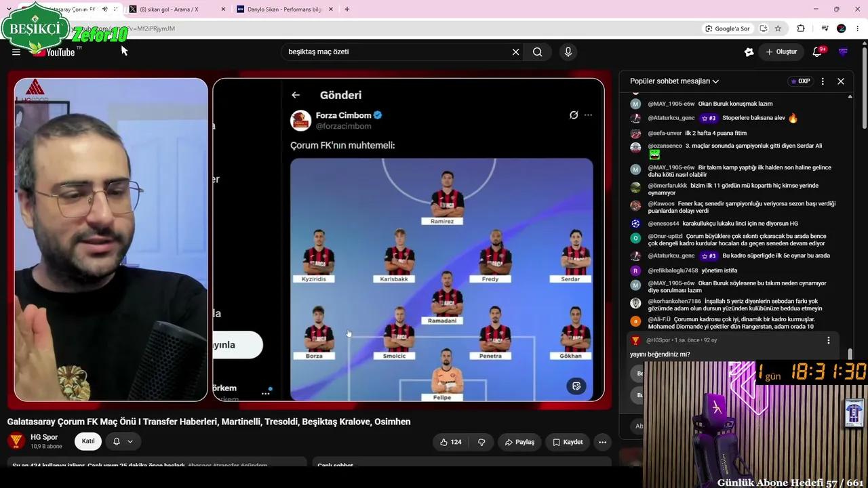Screen dimensions: 868x488
Task: Open the YouTube guide hamburger menu
Action: point(16,52)
